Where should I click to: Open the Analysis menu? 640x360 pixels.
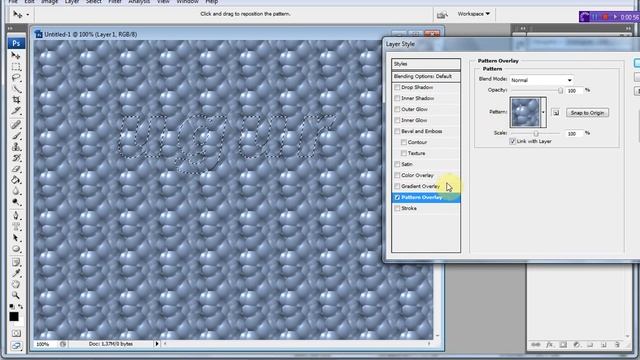(x=139, y=2)
